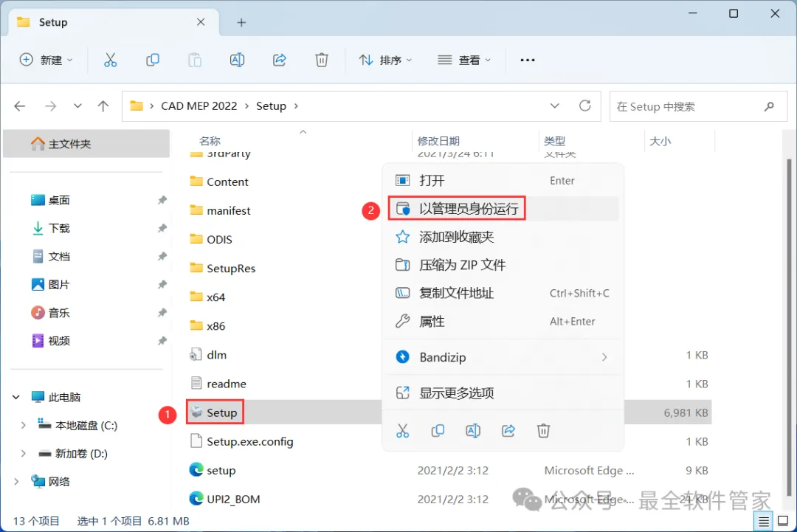Viewport: 797px width, 532px height.
Task: Switch to large icons view in status bar
Action: (783, 522)
